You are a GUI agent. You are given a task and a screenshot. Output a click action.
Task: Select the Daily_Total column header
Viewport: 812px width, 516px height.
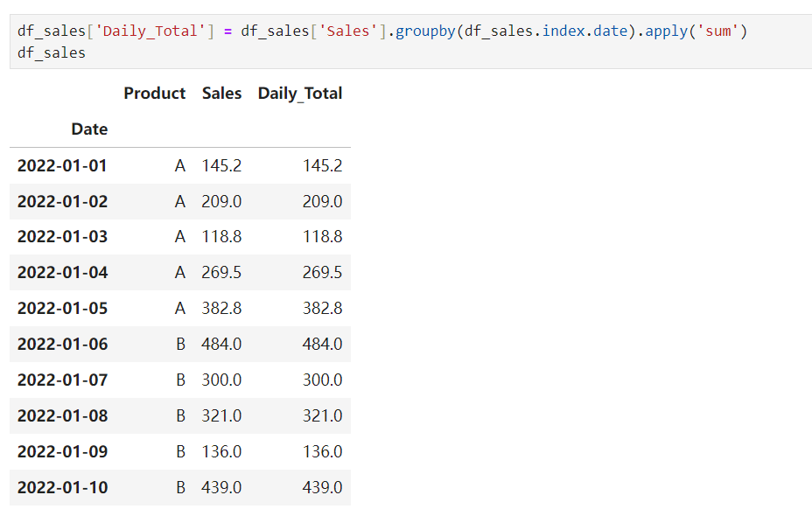pyautogui.click(x=300, y=94)
